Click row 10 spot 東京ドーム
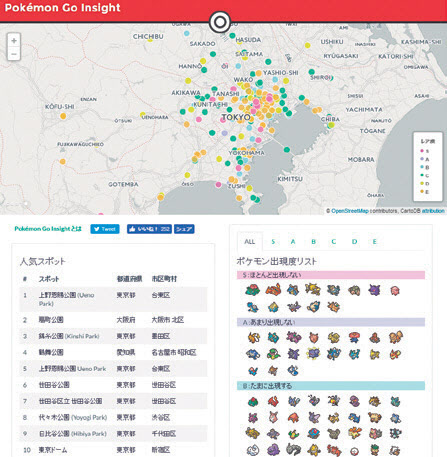 coord(114,450)
